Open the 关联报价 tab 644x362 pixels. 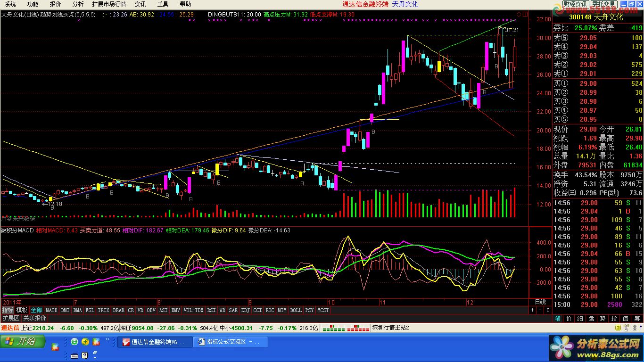[34, 318]
